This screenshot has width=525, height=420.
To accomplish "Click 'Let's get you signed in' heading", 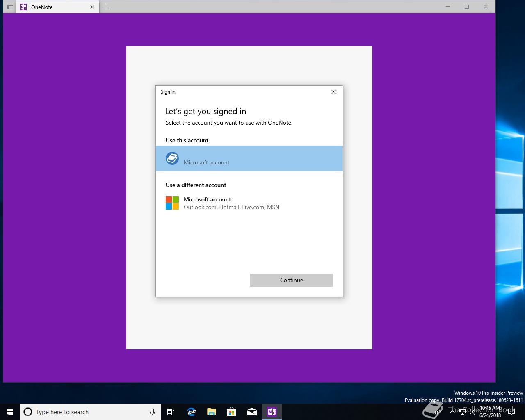I will [205, 111].
